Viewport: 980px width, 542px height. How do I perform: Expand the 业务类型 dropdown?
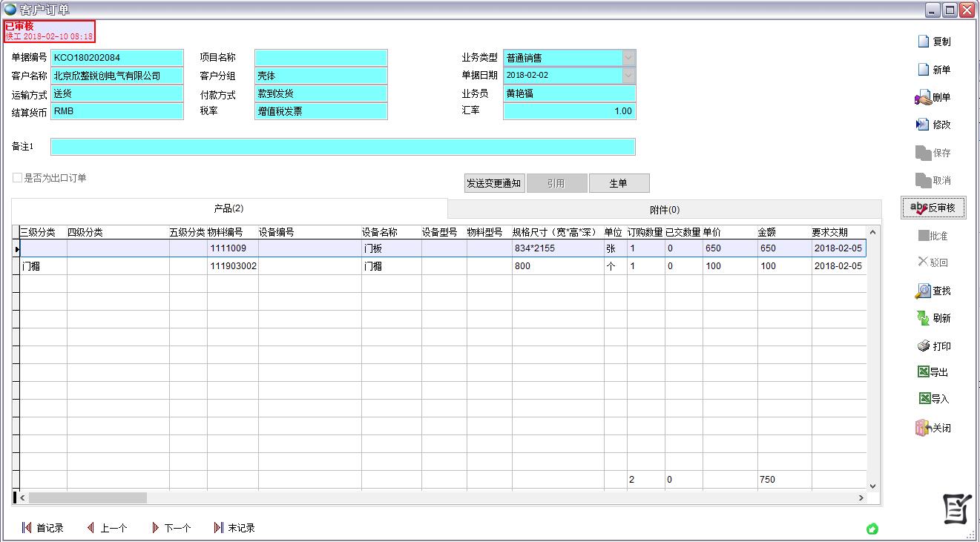[628, 58]
